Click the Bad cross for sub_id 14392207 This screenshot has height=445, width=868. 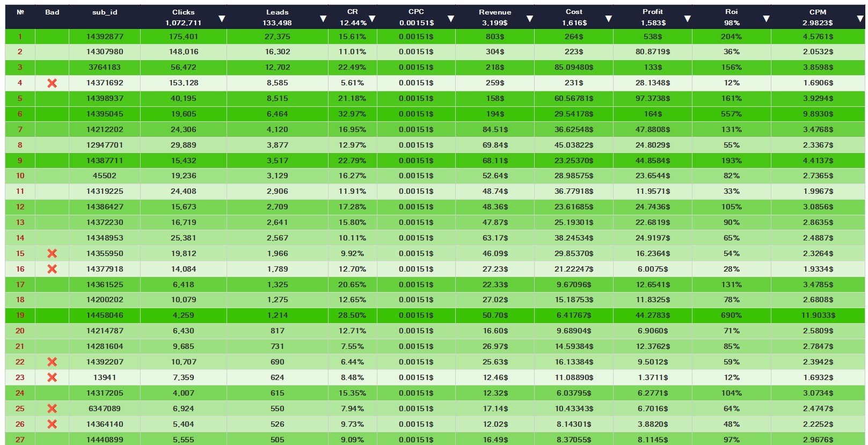pyautogui.click(x=52, y=362)
